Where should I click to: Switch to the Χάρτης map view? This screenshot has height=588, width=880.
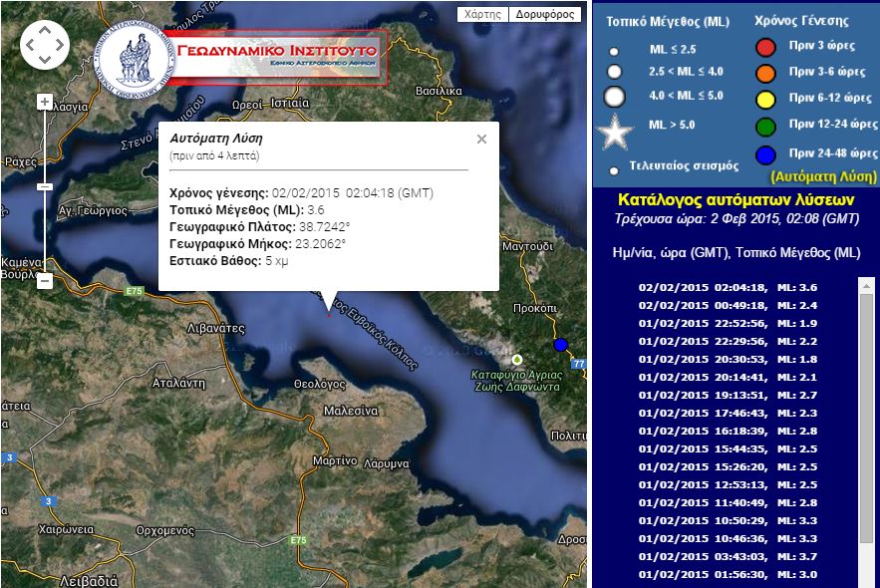pyautogui.click(x=481, y=14)
